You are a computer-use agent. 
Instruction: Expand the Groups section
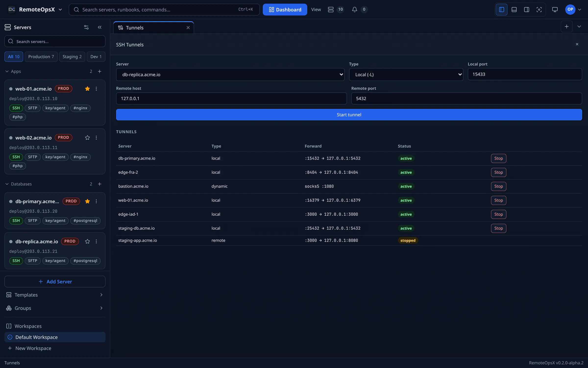pos(55,308)
